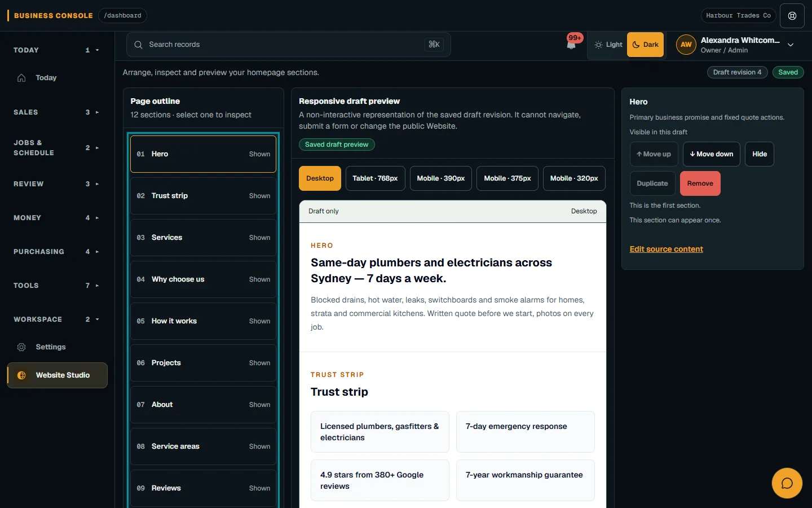Open the notifications bell with 99+ badge
The image size is (812, 508).
click(x=572, y=44)
